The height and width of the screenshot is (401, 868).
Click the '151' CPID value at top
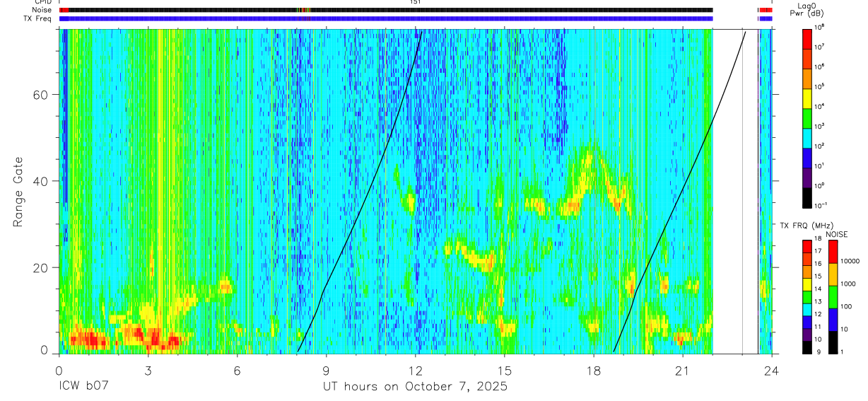coord(416,2)
